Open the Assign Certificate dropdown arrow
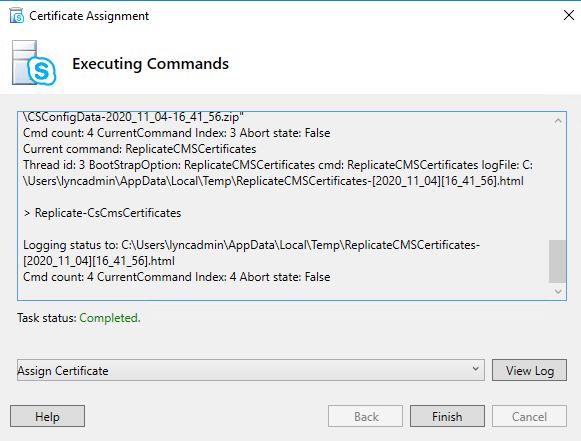 [x=475, y=369]
